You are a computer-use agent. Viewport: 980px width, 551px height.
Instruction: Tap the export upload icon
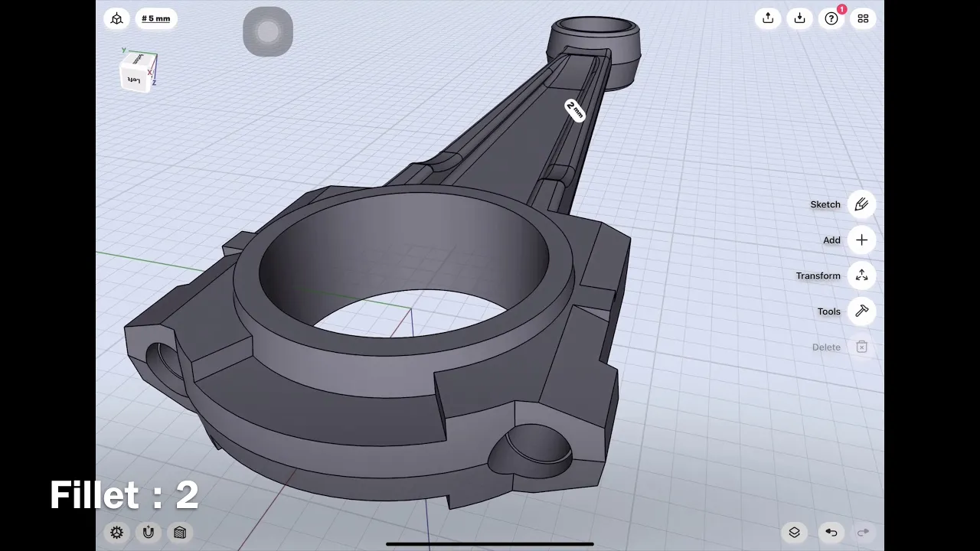pos(768,18)
